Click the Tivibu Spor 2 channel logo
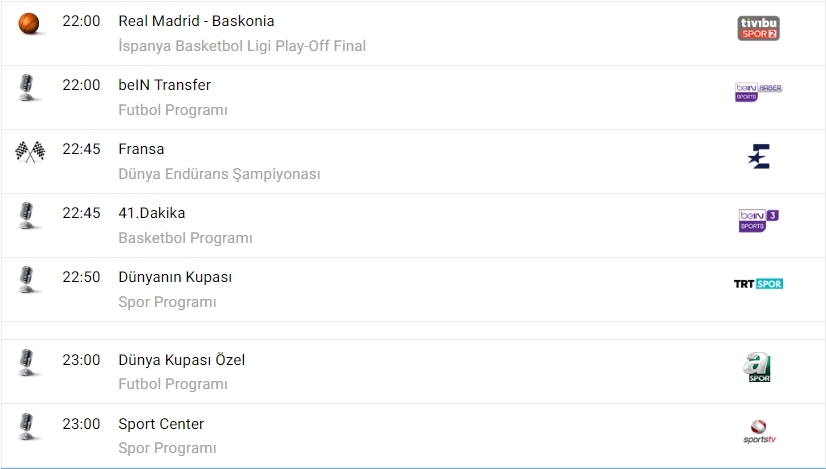This screenshot has height=469, width=826. pos(758,28)
